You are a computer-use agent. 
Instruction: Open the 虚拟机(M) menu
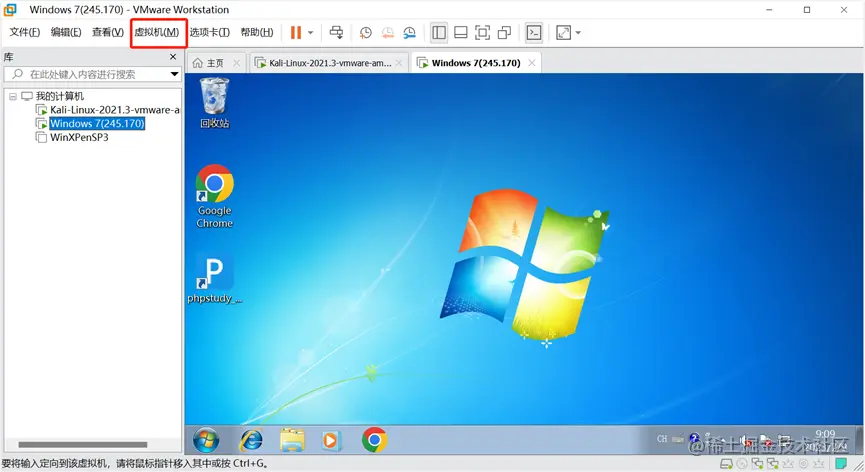pos(157,33)
